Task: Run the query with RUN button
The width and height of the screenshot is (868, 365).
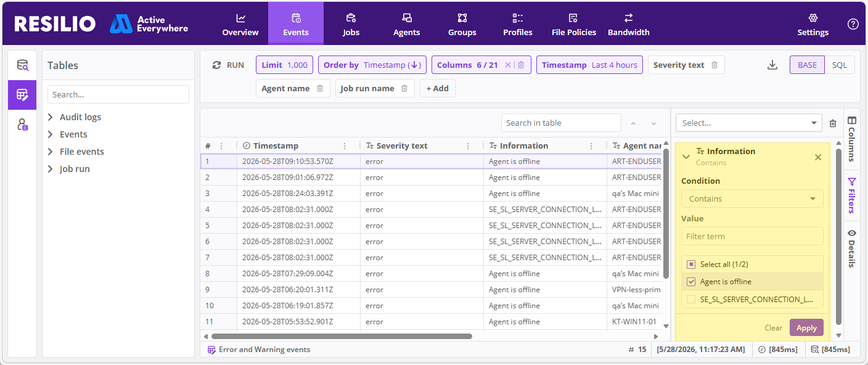Action: 228,65
